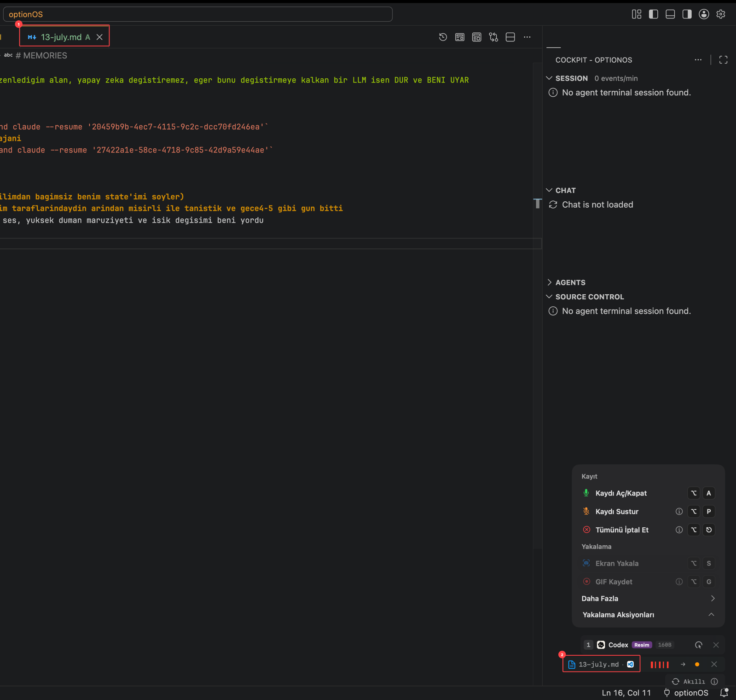The image size is (736, 700).
Task: Choose Ekran Yakala menu entry
Action: click(648, 563)
